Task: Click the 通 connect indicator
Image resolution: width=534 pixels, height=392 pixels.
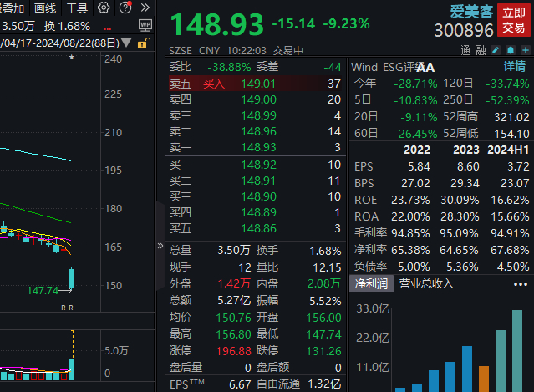Action: [465, 50]
